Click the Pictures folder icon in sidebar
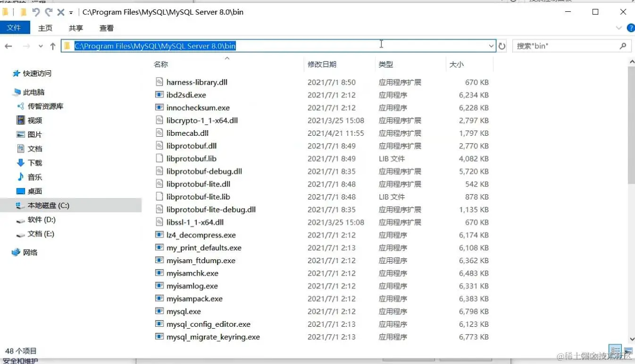635x364 pixels. [20, 134]
